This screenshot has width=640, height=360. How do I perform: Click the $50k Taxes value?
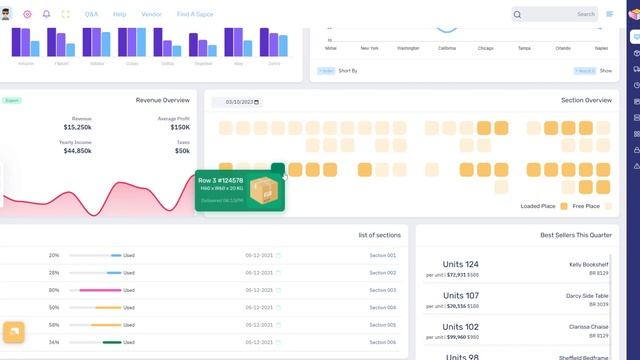click(x=182, y=151)
